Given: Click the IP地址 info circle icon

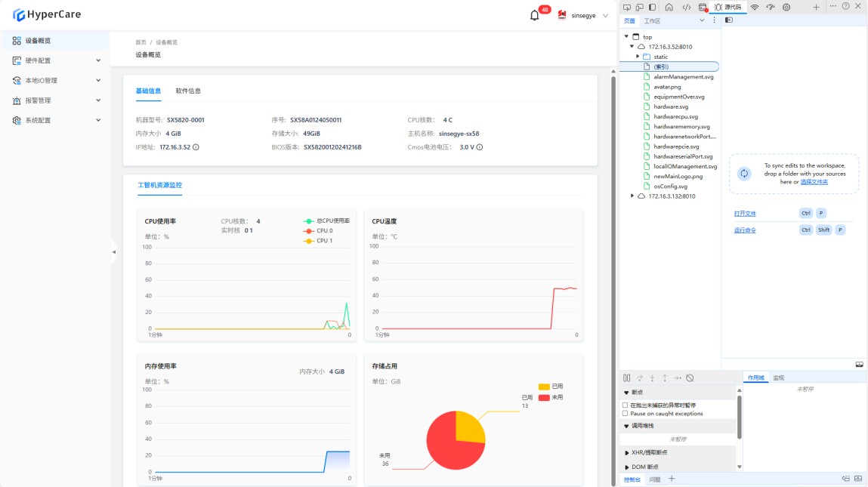Looking at the screenshot, I should point(196,147).
